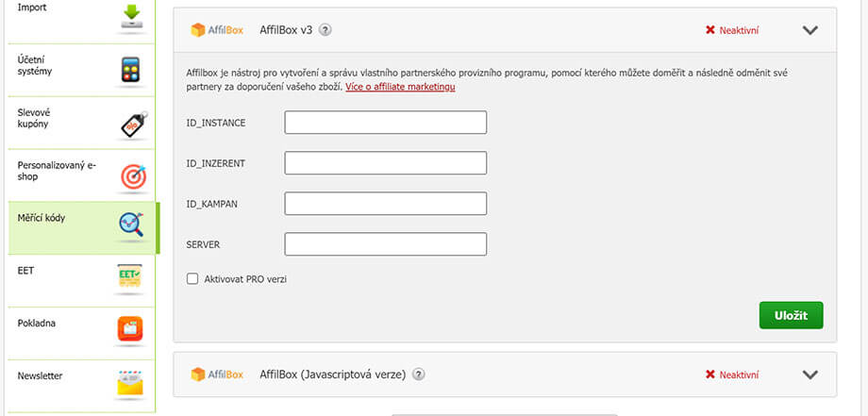The height and width of the screenshot is (416, 868).
Task: Click the EET receipt icon
Action: (x=129, y=276)
